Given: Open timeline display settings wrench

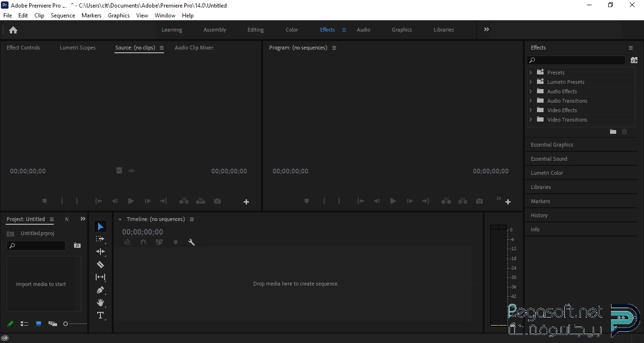Looking at the screenshot, I should (191, 242).
